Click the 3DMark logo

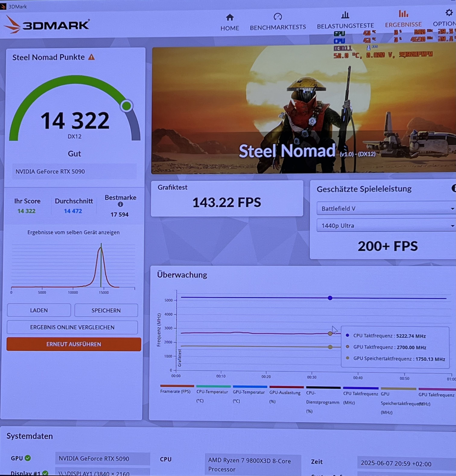click(47, 25)
